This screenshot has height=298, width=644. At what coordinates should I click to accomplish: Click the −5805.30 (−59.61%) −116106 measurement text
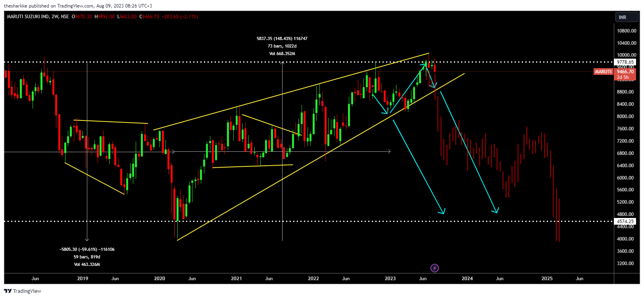87,249
